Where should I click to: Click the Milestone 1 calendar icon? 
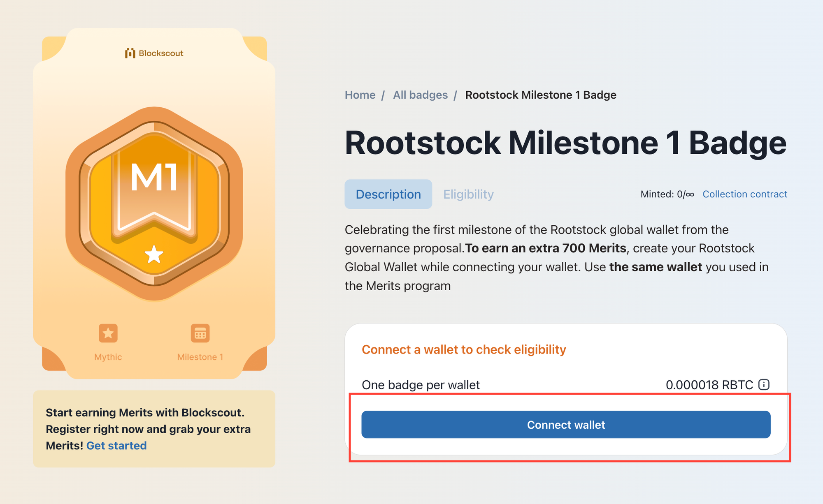tap(200, 333)
